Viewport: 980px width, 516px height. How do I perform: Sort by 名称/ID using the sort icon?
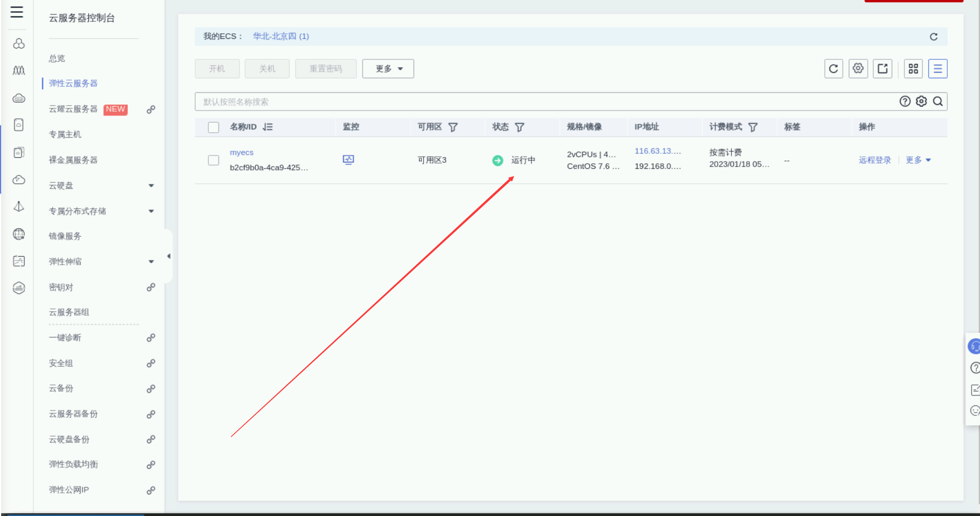(268, 127)
